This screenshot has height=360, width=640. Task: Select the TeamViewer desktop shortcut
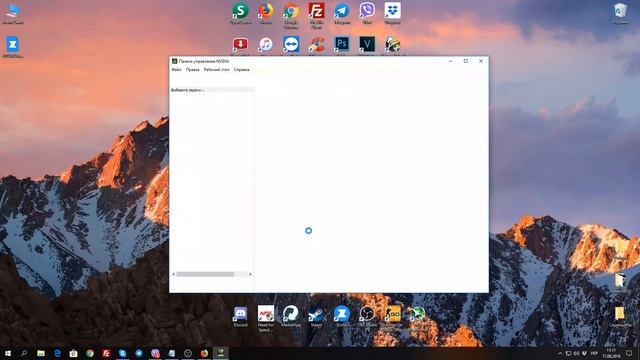(x=291, y=44)
